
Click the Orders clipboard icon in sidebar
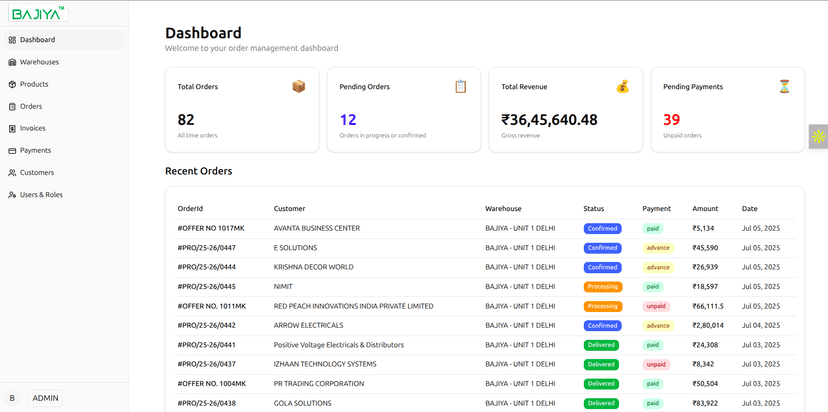coord(13,107)
